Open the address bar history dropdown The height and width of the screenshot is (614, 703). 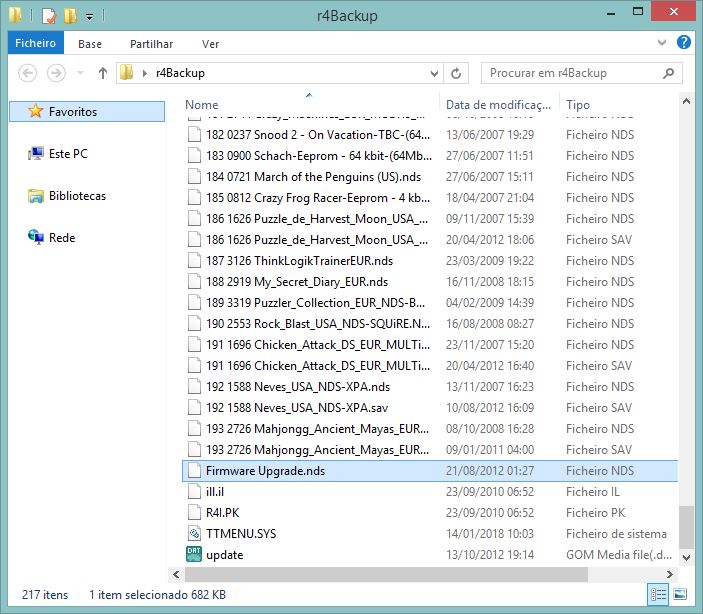point(434,73)
